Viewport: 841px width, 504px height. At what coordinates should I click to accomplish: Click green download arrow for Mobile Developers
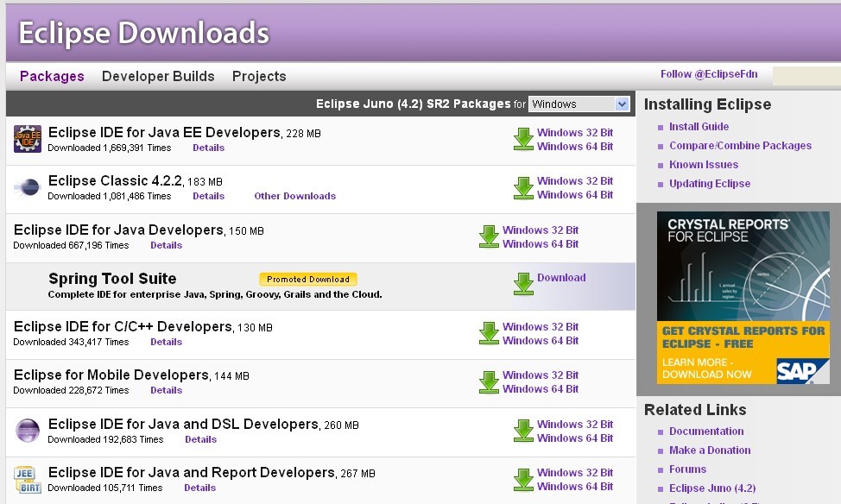[489, 382]
